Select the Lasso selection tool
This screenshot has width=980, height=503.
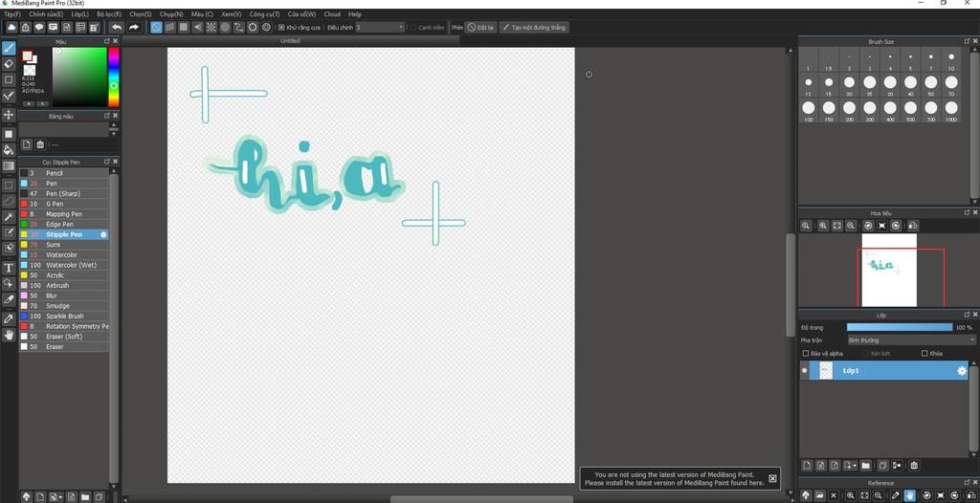pyautogui.click(x=9, y=201)
